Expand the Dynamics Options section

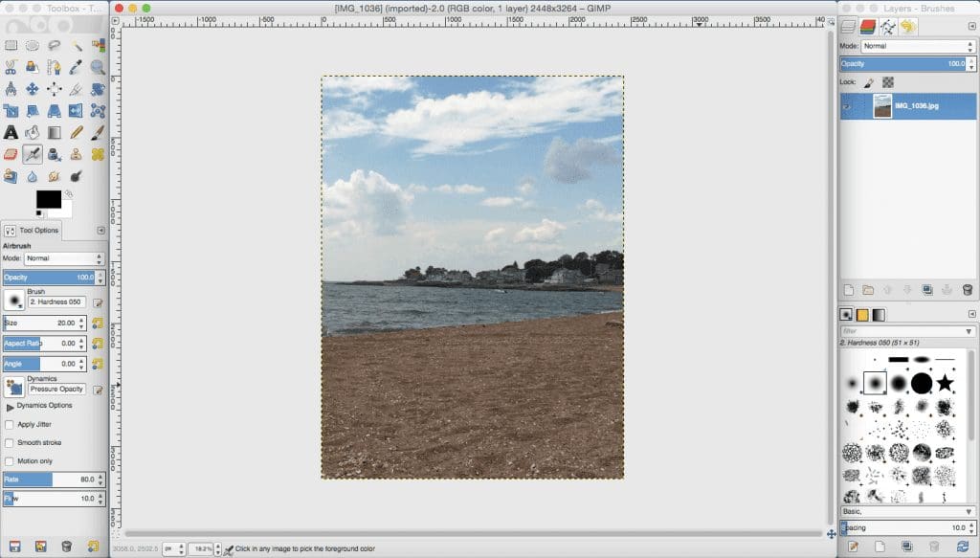tap(10, 407)
